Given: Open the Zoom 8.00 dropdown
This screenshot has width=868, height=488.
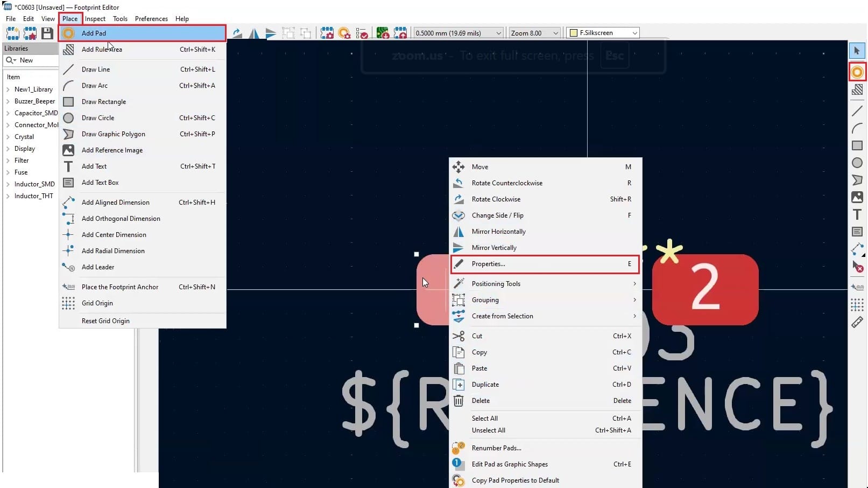Looking at the screenshot, I should 535,33.
